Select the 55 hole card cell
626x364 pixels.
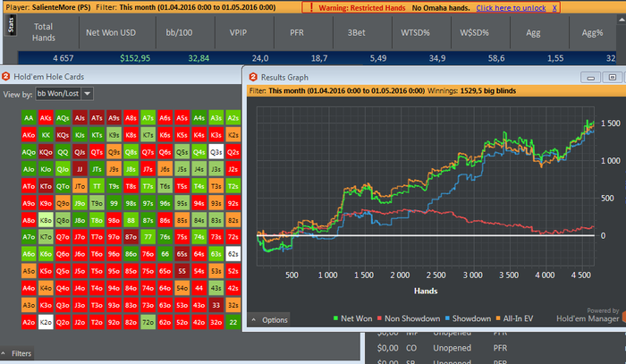[182, 271]
